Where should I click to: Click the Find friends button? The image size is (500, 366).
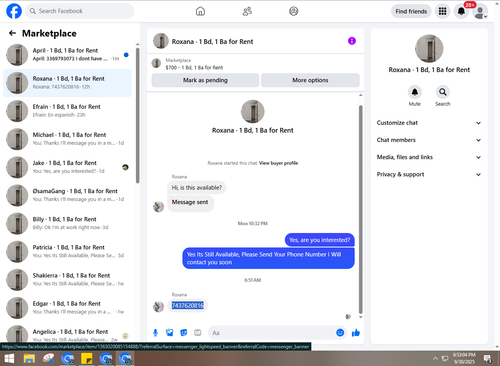coord(411,11)
